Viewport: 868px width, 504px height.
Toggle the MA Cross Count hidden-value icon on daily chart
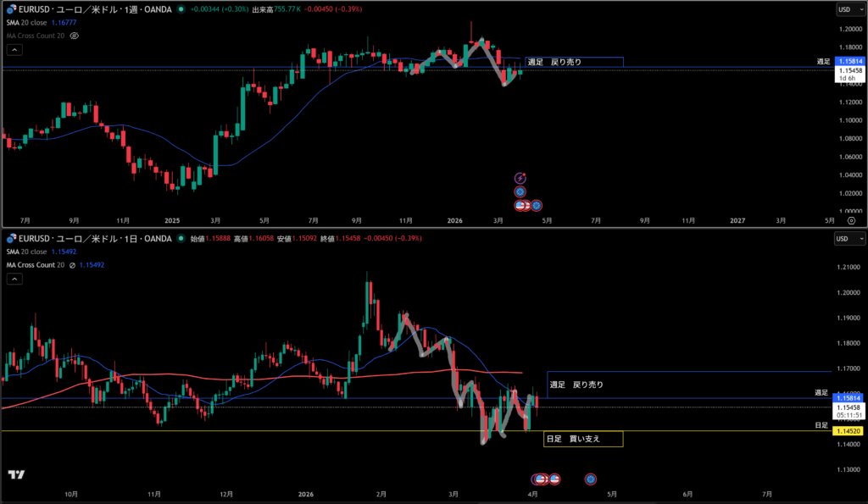click(71, 265)
